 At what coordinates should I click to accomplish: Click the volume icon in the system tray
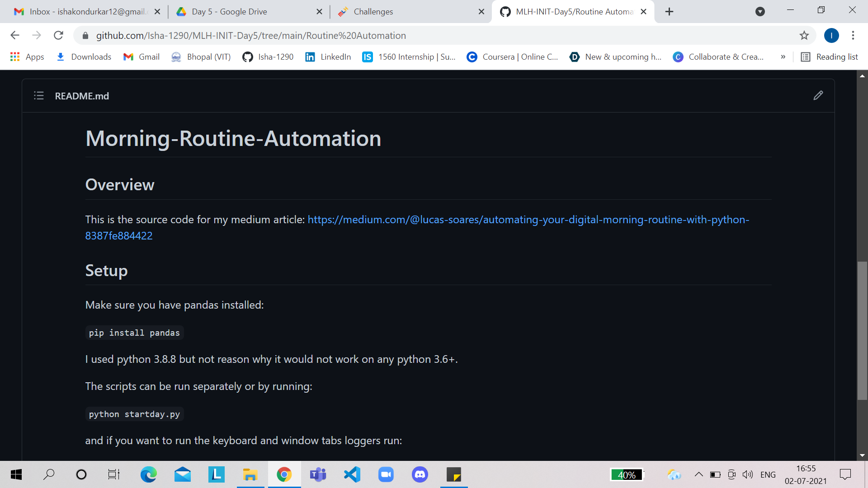click(x=747, y=474)
